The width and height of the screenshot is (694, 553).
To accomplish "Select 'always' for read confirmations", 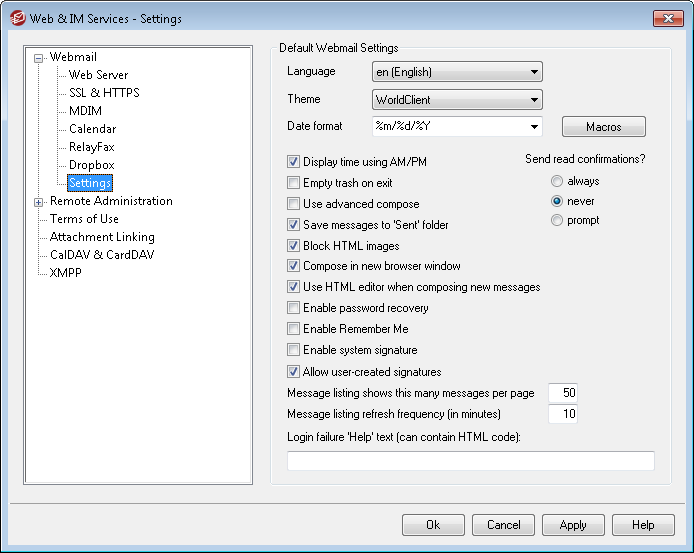I will click(x=557, y=182).
